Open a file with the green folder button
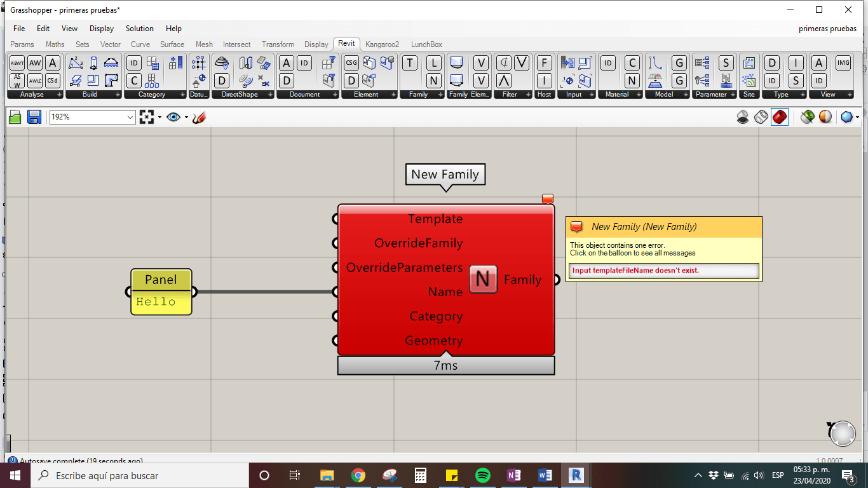Screen dimensions: 868x488 tap(15, 117)
